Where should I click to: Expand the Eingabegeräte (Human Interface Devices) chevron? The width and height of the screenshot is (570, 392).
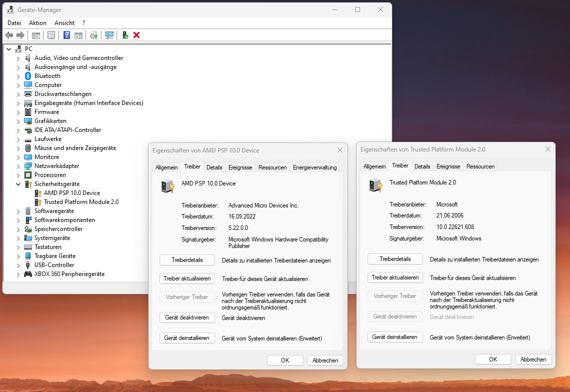[x=18, y=103]
